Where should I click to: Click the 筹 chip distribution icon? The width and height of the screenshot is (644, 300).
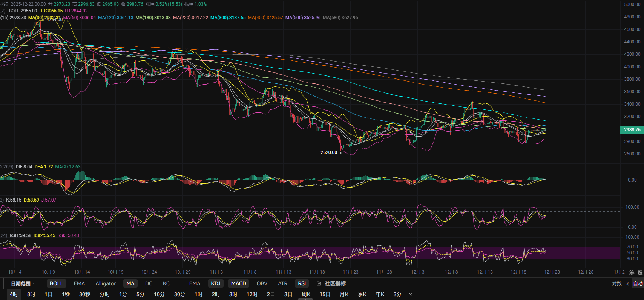632,272
